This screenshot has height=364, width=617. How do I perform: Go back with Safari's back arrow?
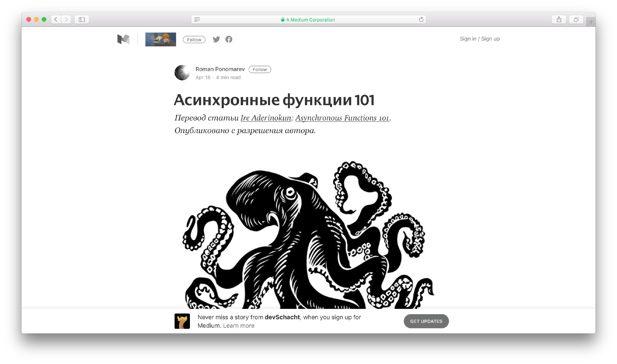(56, 19)
